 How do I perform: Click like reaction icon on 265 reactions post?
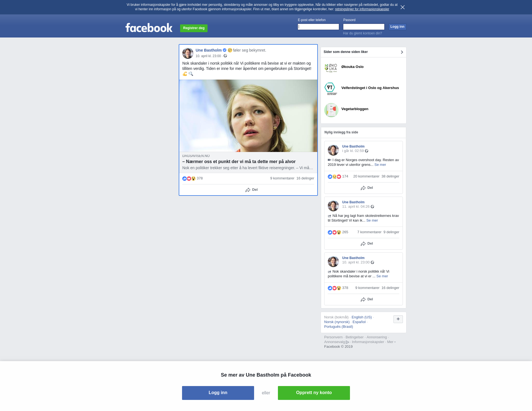pos(330,232)
